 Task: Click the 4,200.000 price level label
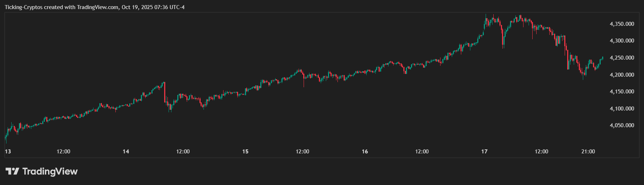click(622, 75)
